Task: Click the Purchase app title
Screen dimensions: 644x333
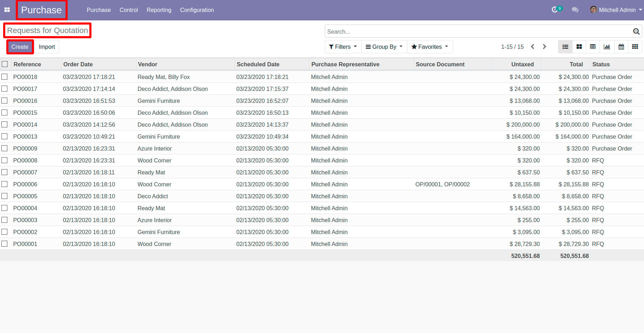Action: tap(41, 10)
